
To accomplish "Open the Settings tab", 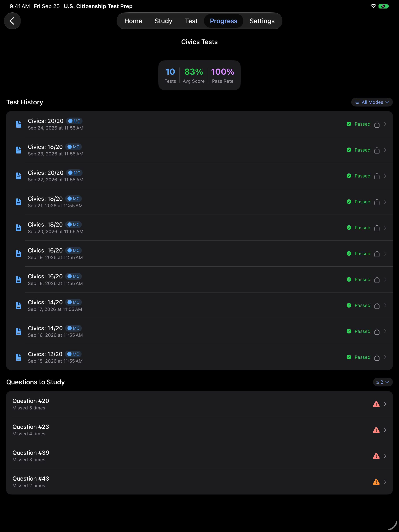I will point(262,21).
